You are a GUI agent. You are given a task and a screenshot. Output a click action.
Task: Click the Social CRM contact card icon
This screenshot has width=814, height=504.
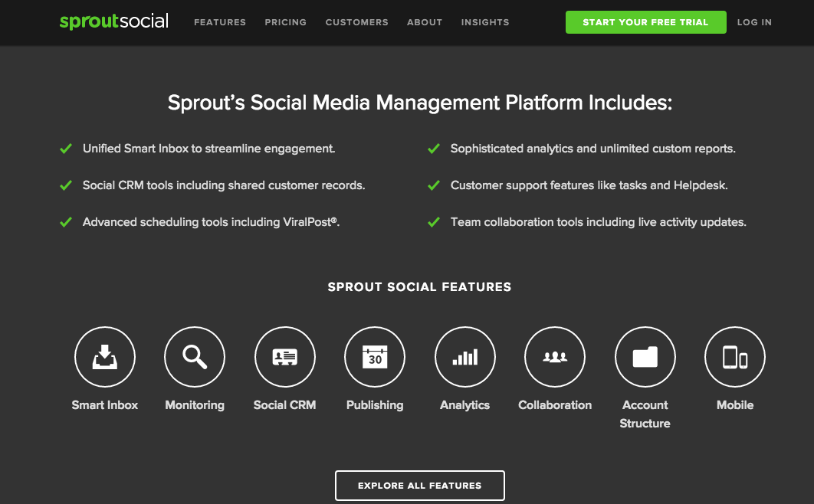pyautogui.click(x=284, y=357)
